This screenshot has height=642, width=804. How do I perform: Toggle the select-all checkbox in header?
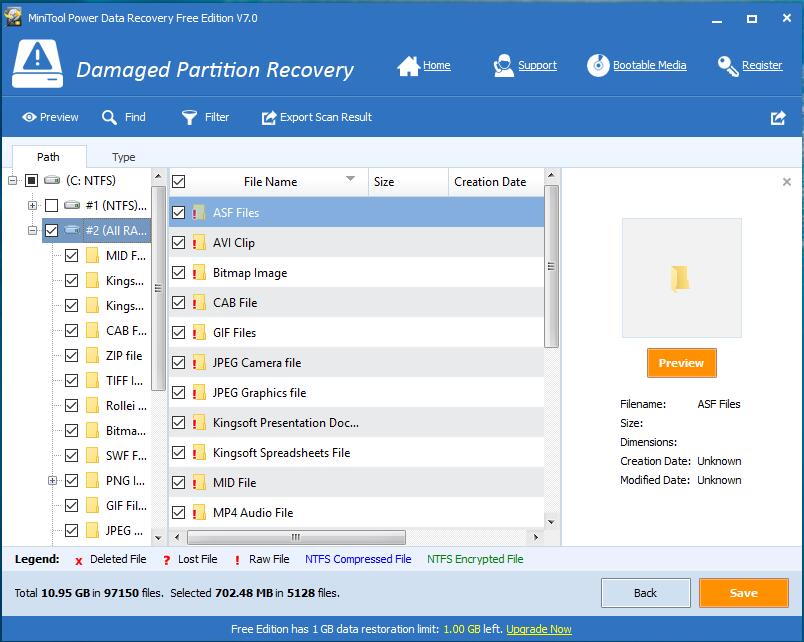pos(177,181)
